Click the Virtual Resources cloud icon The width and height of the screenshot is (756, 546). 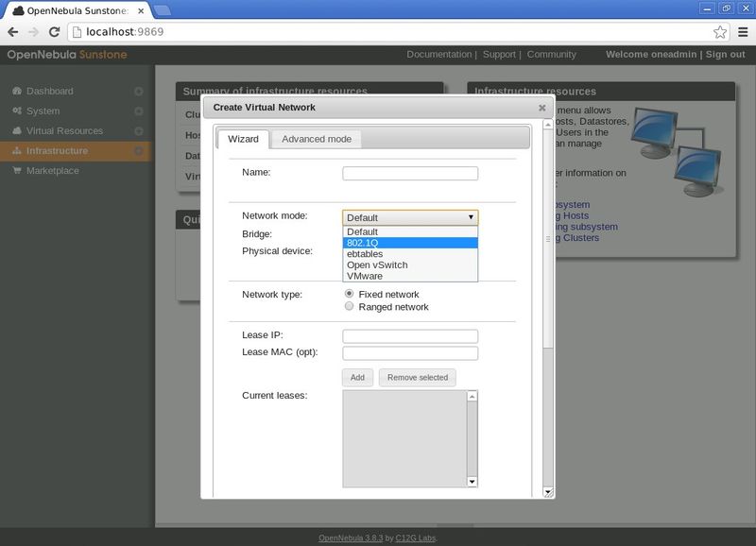pos(17,130)
